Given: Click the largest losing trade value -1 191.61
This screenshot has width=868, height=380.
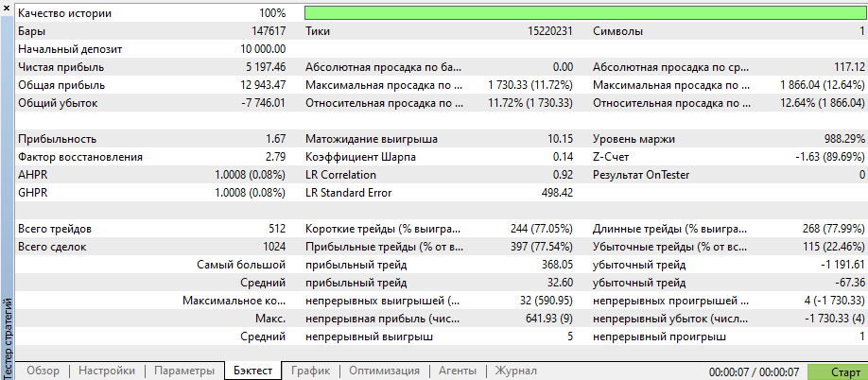Looking at the screenshot, I should pos(842,265).
